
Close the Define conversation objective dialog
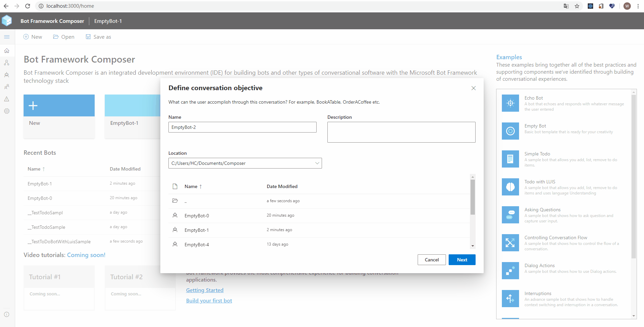point(474,88)
